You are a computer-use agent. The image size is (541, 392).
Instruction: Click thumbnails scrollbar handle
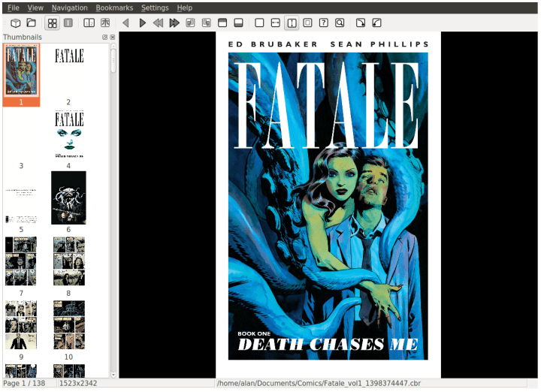click(113, 61)
